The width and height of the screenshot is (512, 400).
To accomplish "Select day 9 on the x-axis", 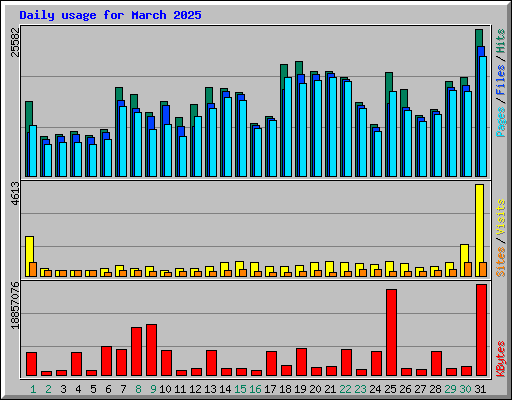I will coord(153,389).
